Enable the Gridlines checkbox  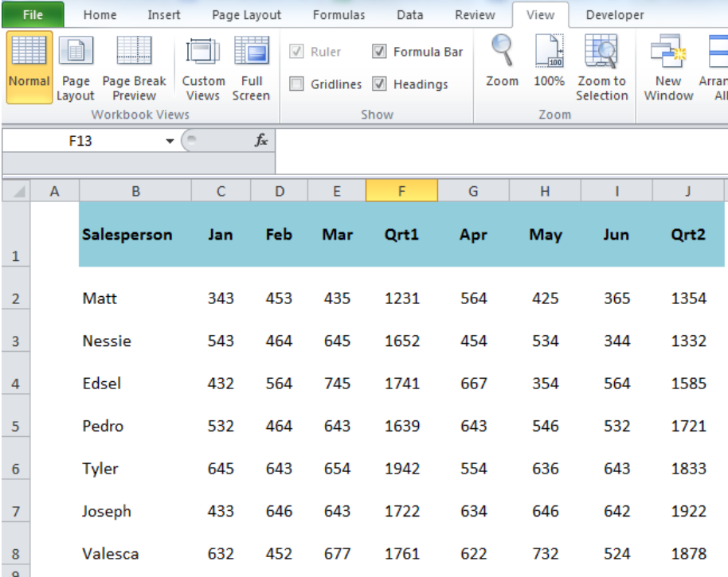coord(296,84)
